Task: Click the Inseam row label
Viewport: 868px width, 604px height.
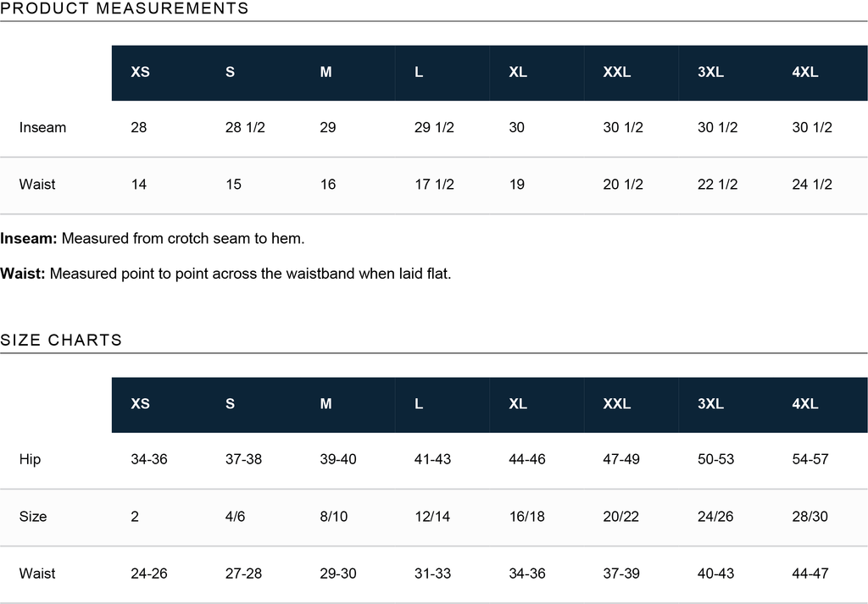Action: point(42,127)
